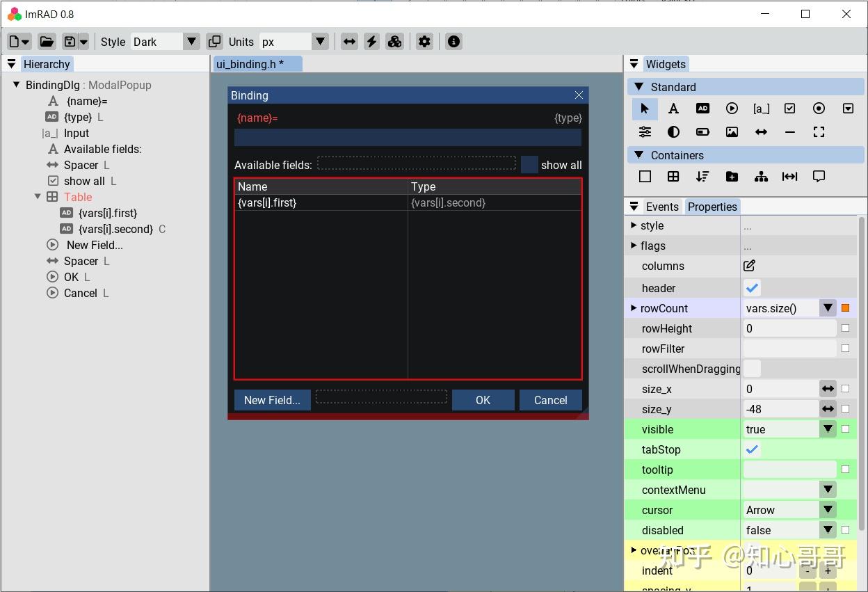This screenshot has height=592, width=868.
Task: Select the RadioButton widget icon
Action: point(819,109)
